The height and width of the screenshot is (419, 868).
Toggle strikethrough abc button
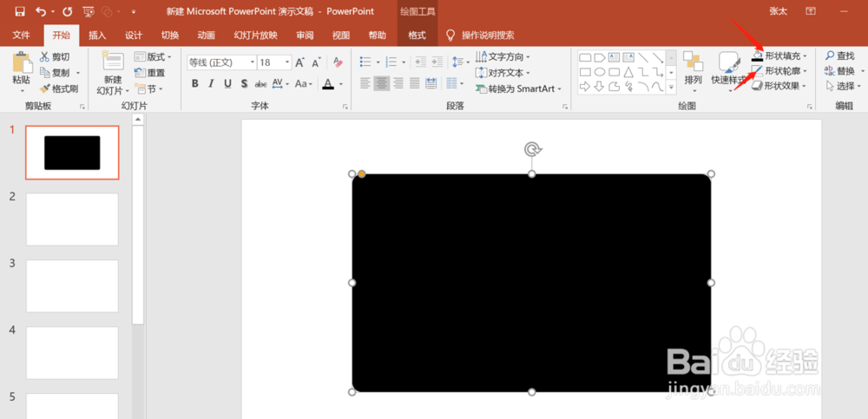[x=260, y=84]
